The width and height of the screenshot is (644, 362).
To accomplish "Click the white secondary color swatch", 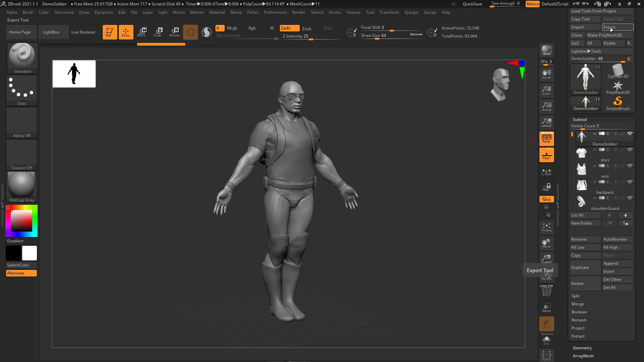I will click(30, 253).
